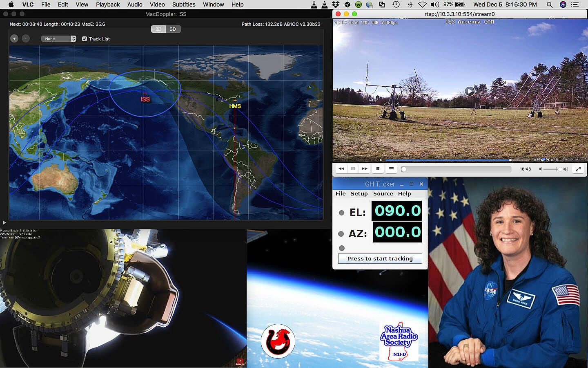Toggle the EL indicator radio dot
The image size is (588, 368).
[342, 213]
